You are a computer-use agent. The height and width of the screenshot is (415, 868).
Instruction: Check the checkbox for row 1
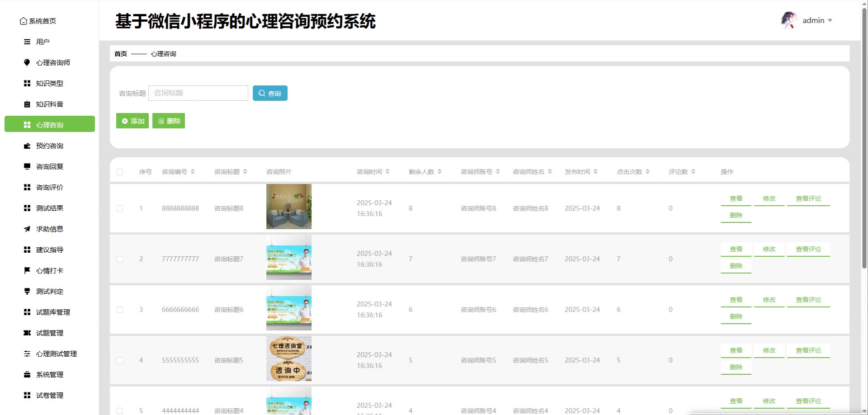pos(120,208)
